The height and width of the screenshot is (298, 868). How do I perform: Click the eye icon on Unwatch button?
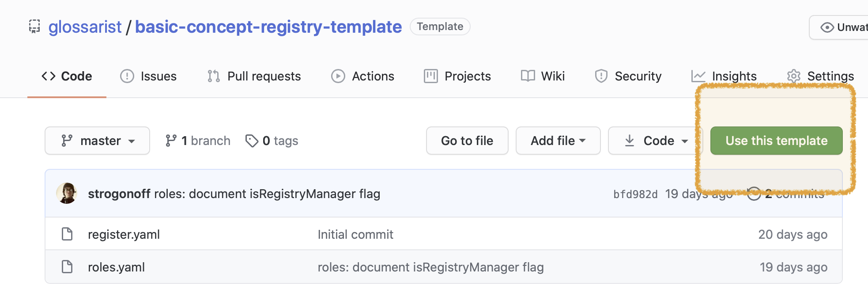coord(827,27)
